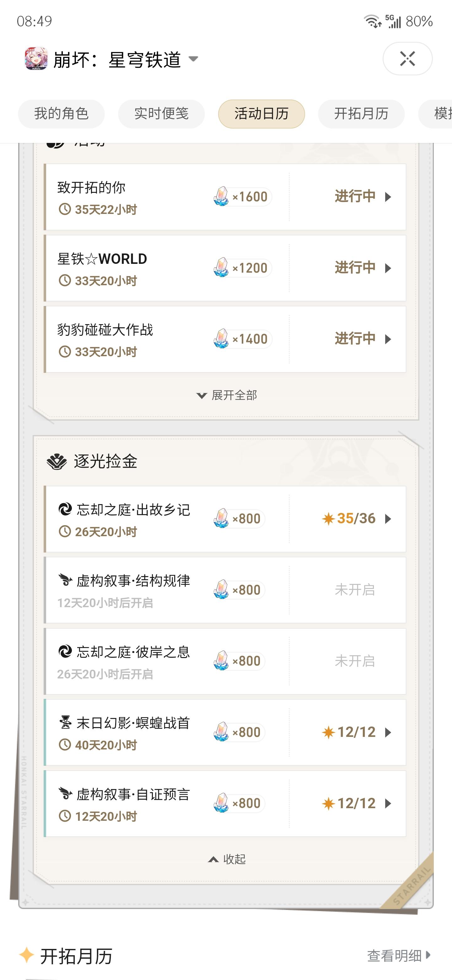Click the 虚构叙事·结构规律 winged icon

tap(65, 580)
